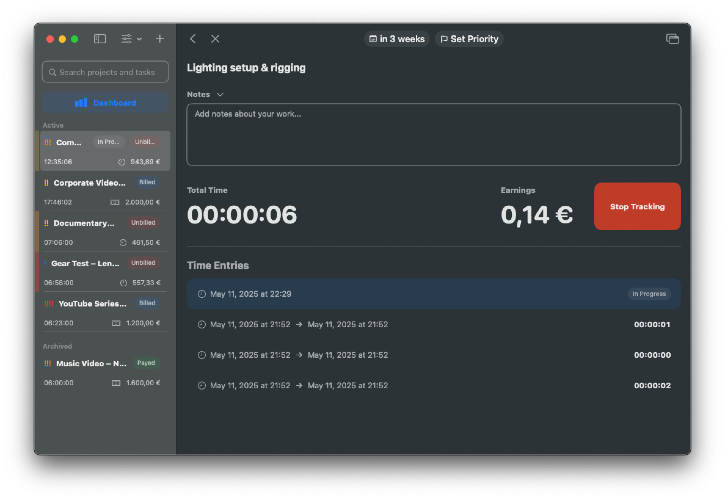Click the clock icon beside 943,88 €
725x500 pixels.
click(122, 162)
